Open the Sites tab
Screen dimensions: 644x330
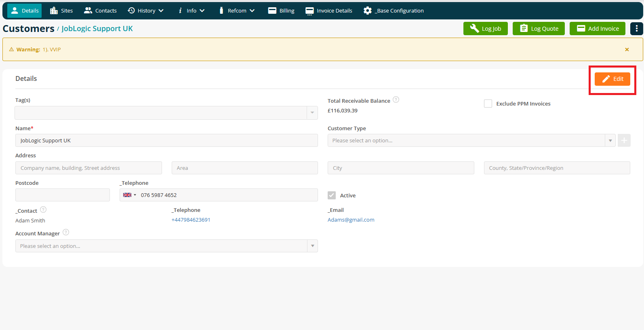click(61, 11)
